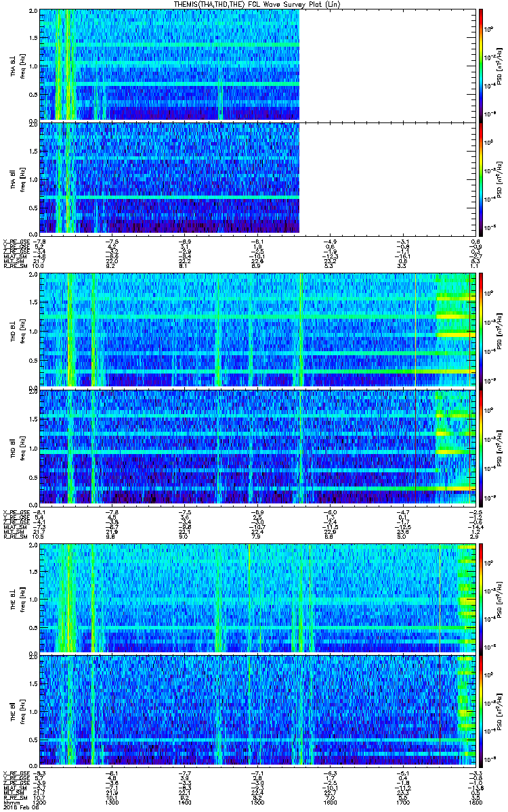
Task: Click the '1300' time tick label
Action: click(112, 801)
